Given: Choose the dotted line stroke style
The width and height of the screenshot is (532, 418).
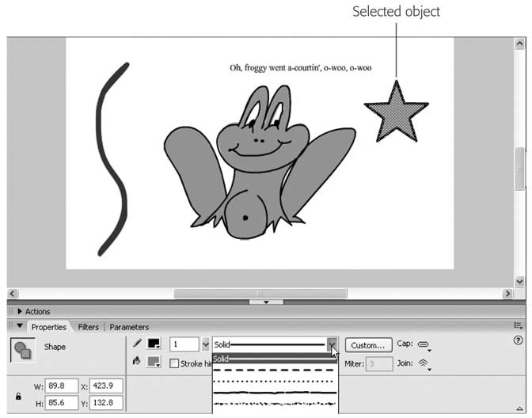Looking at the screenshot, I should 275,381.
